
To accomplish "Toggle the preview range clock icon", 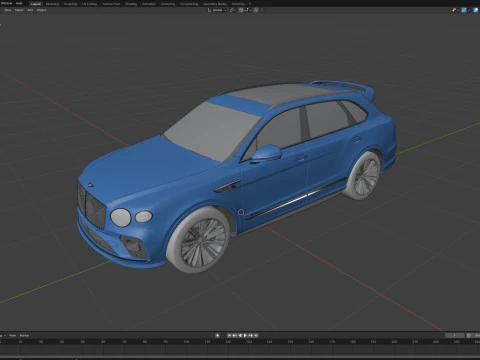I will (x=469, y=335).
